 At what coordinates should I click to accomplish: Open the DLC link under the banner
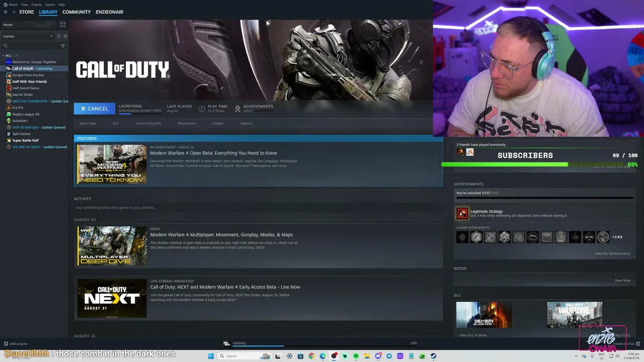pyautogui.click(x=116, y=123)
